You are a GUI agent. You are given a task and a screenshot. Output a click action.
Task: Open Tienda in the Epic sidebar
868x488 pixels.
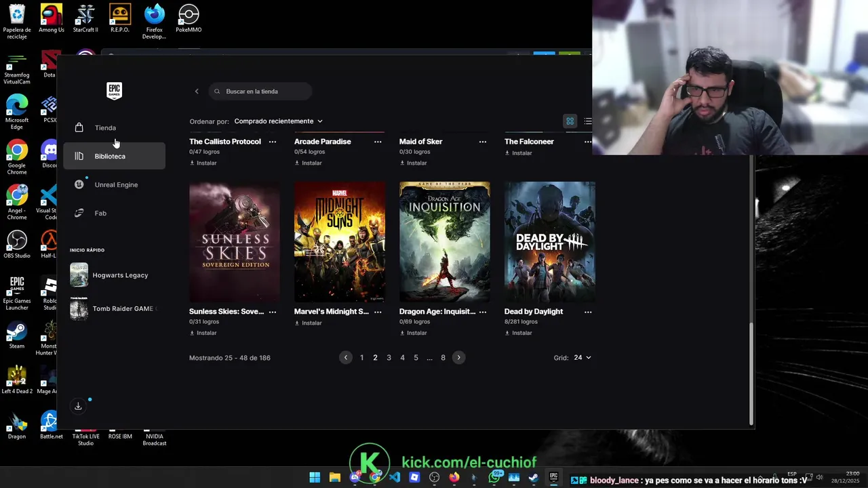[x=105, y=127]
